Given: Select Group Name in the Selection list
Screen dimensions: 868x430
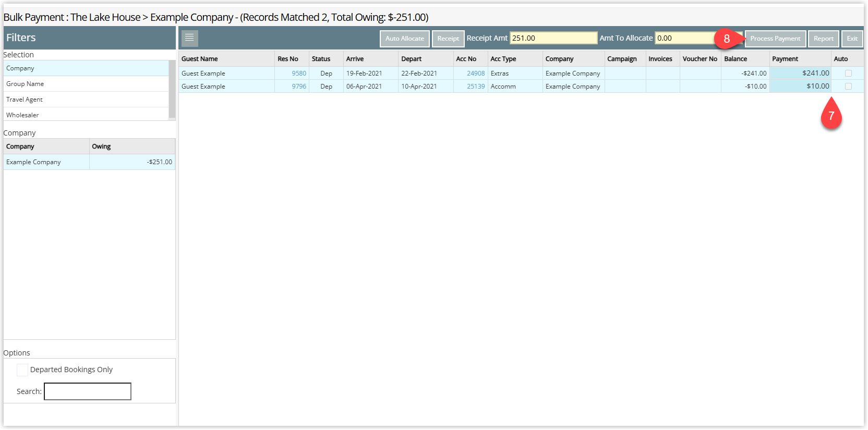Looking at the screenshot, I should [x=86, y=84].
